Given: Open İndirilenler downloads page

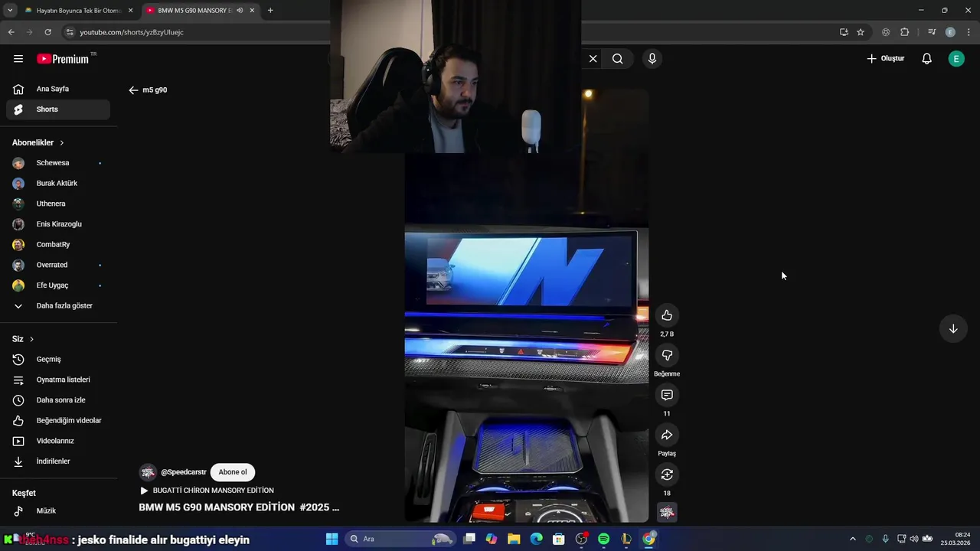Looking at the screenshot, I should click(58, 461).
